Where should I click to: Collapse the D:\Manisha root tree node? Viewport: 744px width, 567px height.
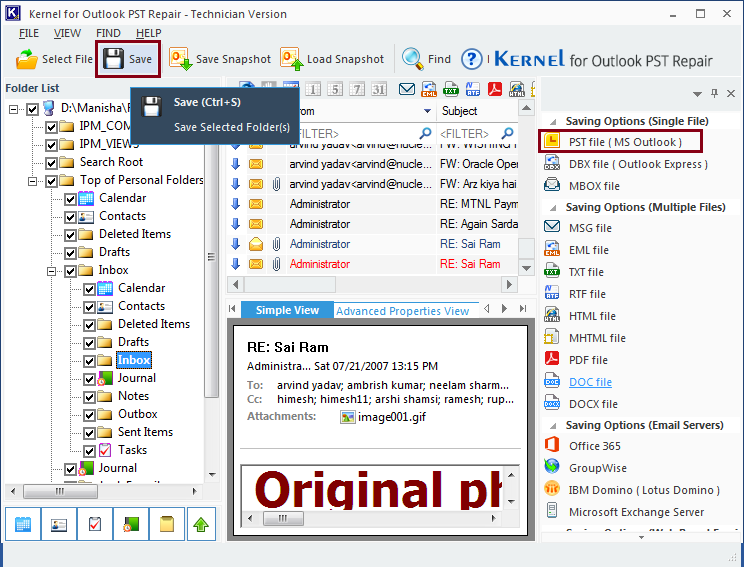coord(13,109)
